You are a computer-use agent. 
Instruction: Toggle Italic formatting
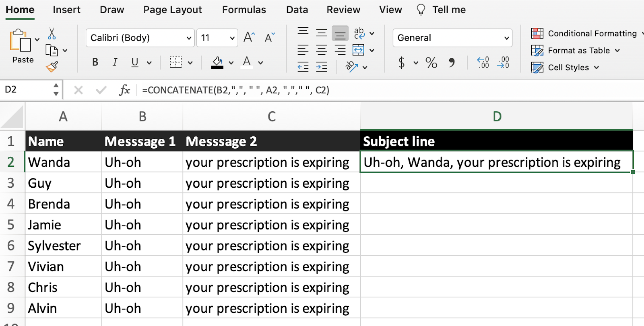[x=115, y=62]
